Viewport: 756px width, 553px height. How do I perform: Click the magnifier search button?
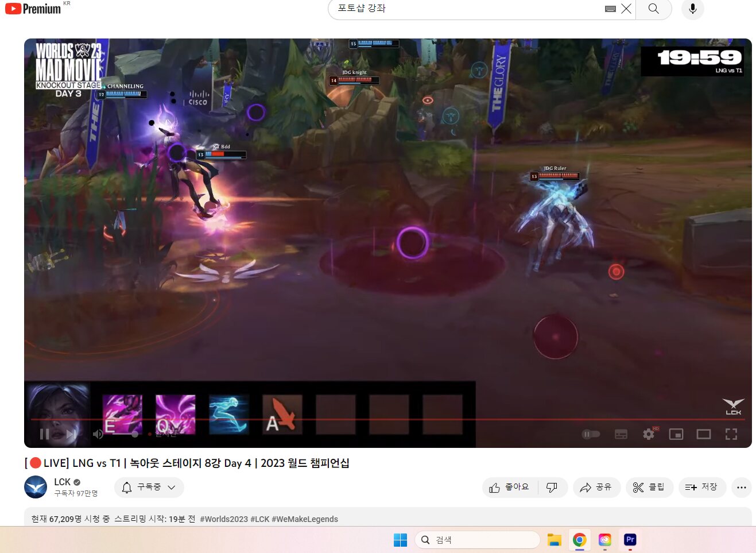coord(653,9)
